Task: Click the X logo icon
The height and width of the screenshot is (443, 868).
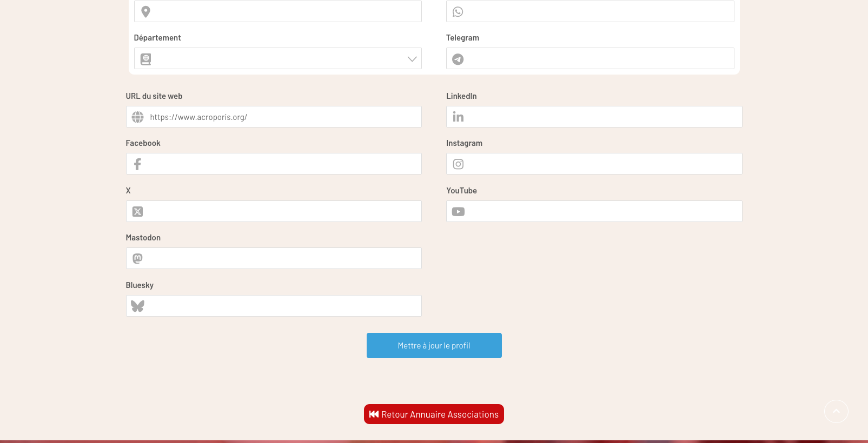Action: tap(138, 212)
